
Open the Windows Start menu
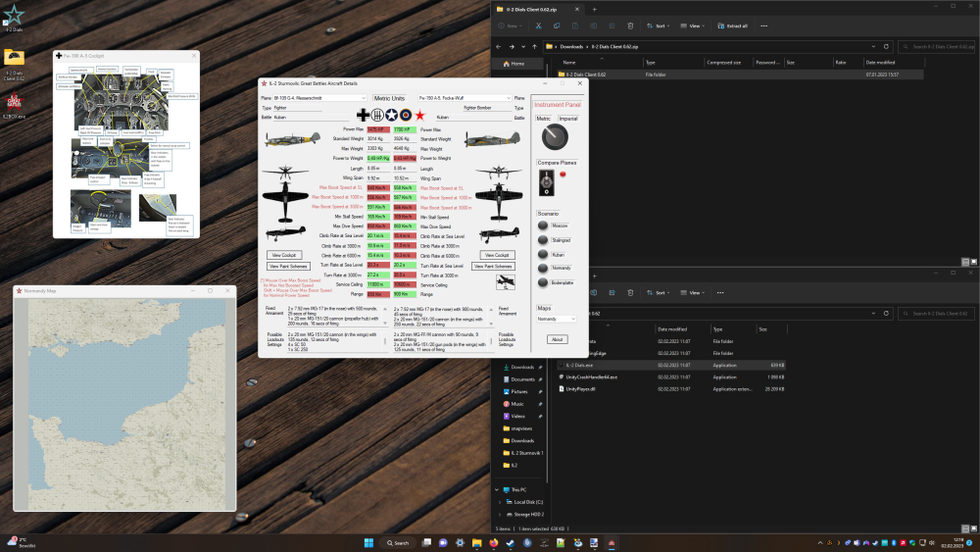(x=367, y=542)
